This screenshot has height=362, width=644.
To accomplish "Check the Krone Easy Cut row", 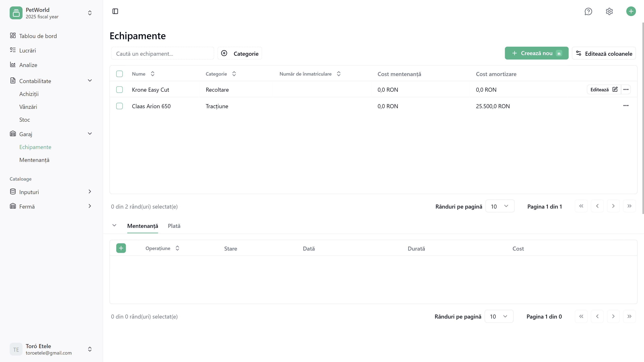I will [x=120, y=89].
